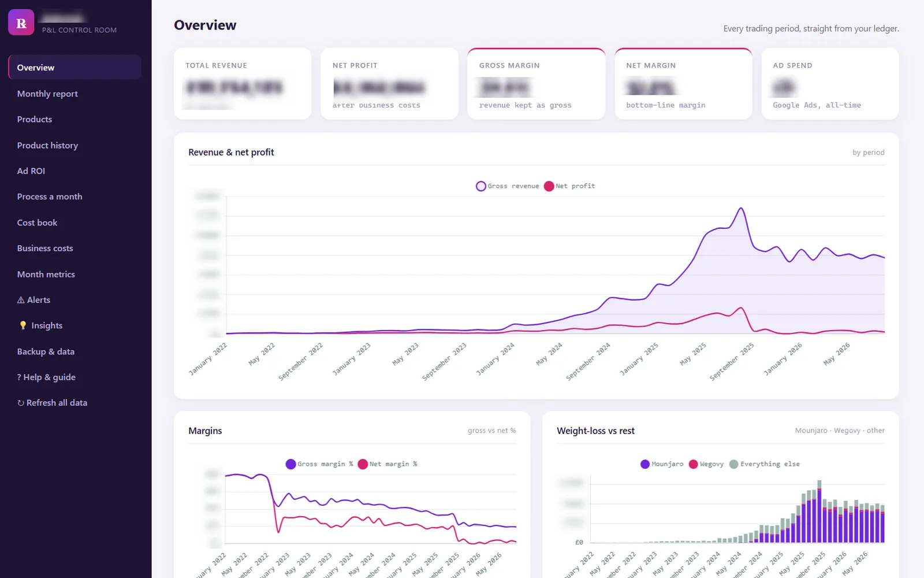Click "January 2026" on the revenue chart axis

[x=783, y=360]
